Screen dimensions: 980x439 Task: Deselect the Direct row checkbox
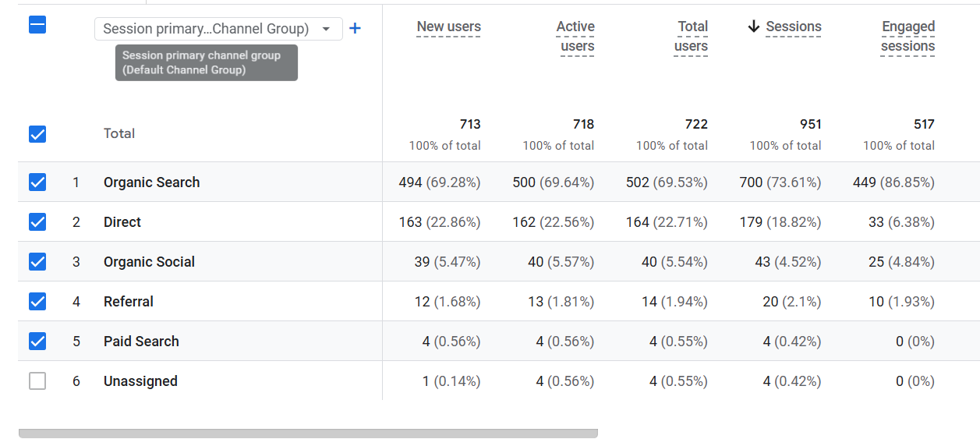click(x=37, y=222)
